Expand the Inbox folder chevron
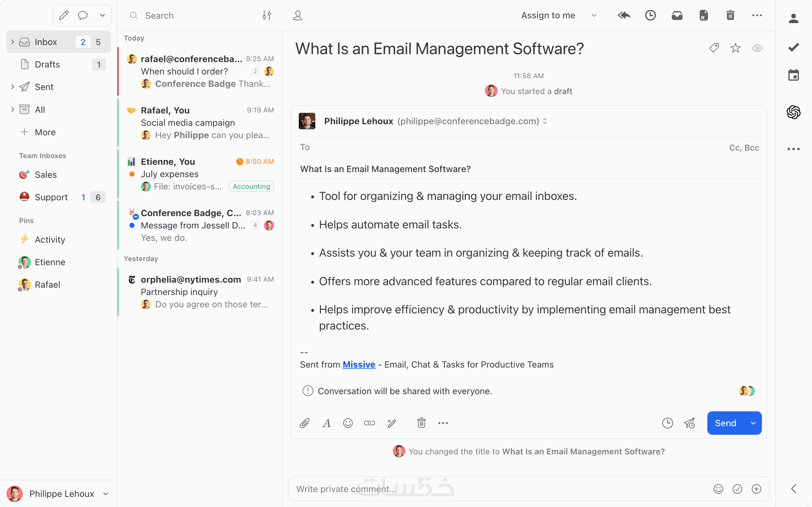 (x=12, y=42)
